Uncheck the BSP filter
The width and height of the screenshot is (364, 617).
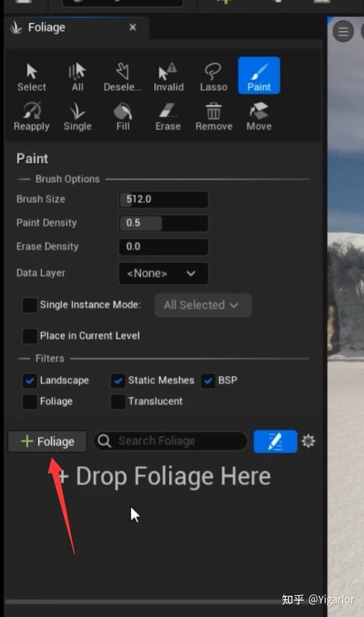point(208,381)
